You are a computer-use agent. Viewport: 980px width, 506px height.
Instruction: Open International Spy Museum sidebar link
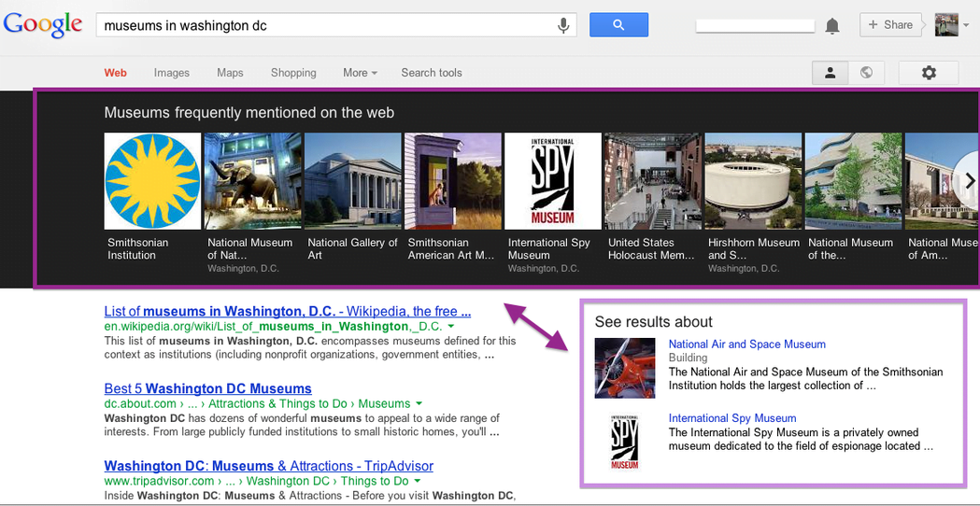coord(732,418)
